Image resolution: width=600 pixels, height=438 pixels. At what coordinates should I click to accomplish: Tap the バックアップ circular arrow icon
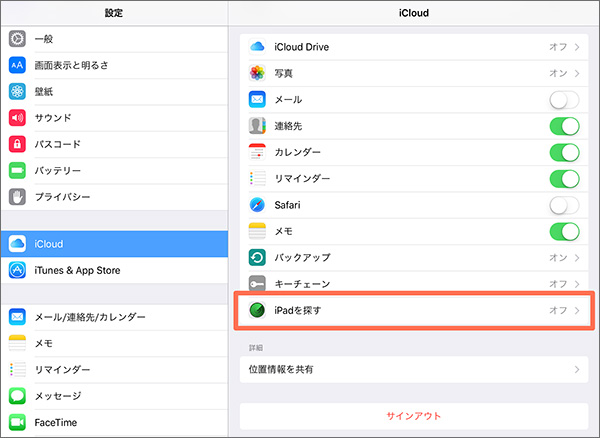(257, 257)
